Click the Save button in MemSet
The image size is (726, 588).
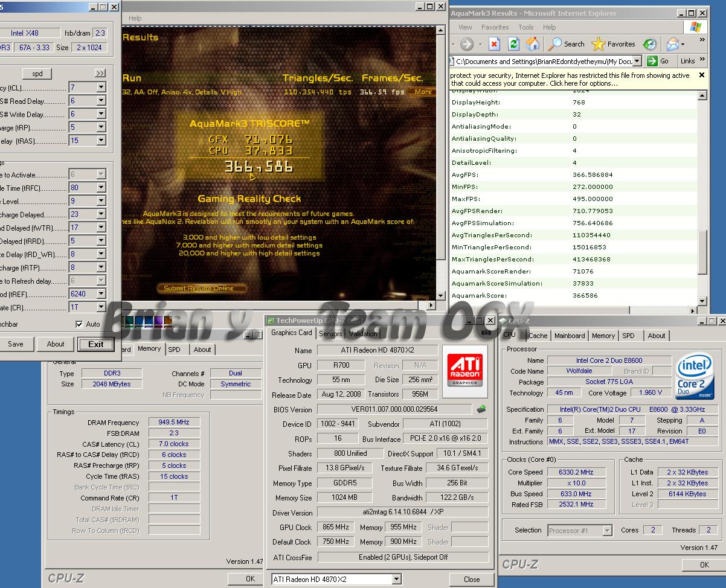coord(16,344)
